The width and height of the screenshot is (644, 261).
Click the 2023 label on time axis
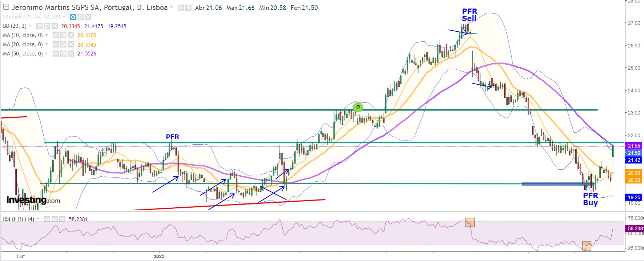(x=159, y=256)
